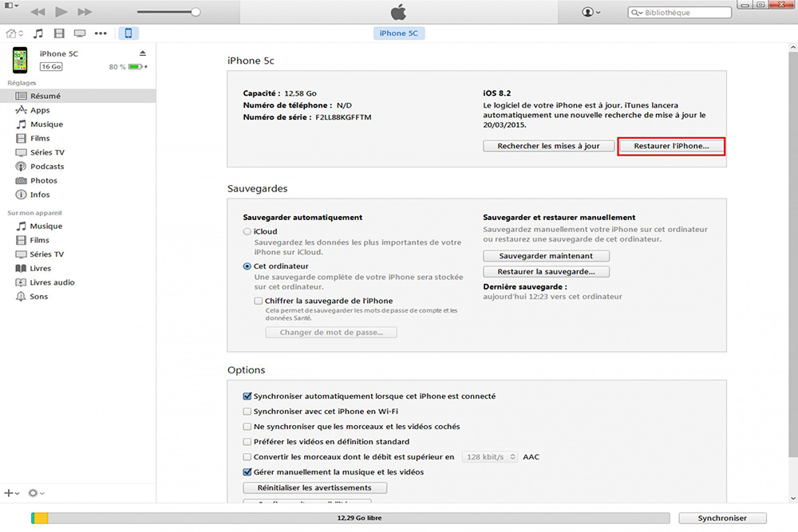Open the 128 kbit/s bitrate dropdown
The width and height of the screenshot is (798, 532).
pyautogui.click(x=489, y=457)
